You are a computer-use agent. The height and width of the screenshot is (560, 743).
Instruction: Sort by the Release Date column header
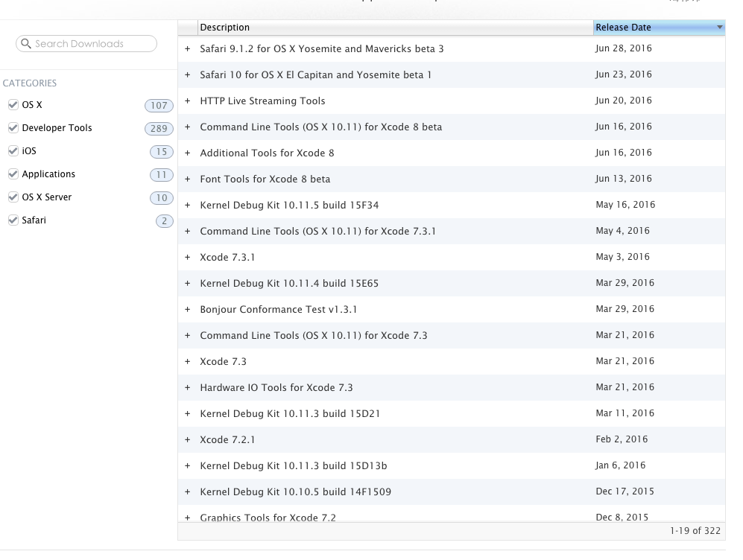659,28
